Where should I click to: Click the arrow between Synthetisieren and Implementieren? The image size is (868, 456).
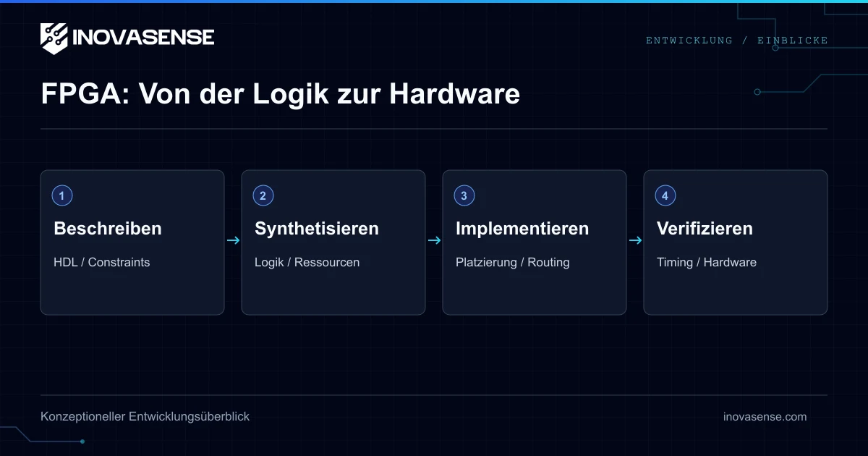[x=434, y=241]
